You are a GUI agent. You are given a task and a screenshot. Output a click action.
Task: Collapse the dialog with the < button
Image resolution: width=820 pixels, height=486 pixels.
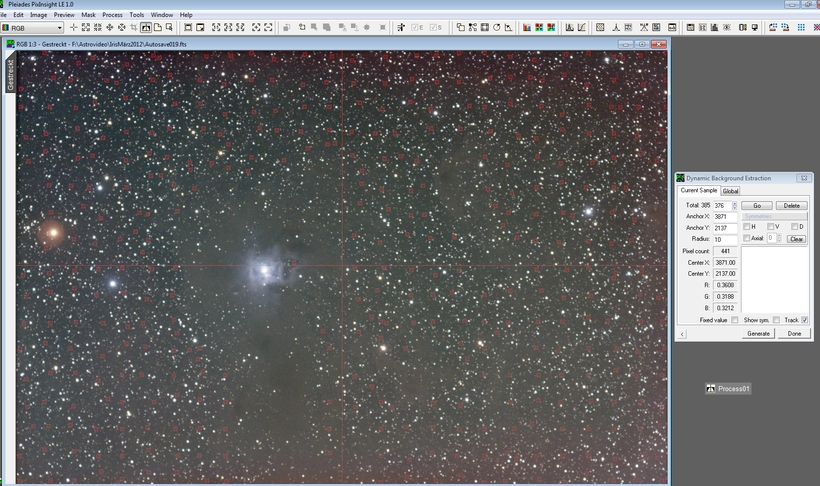(x=682, y=334)
